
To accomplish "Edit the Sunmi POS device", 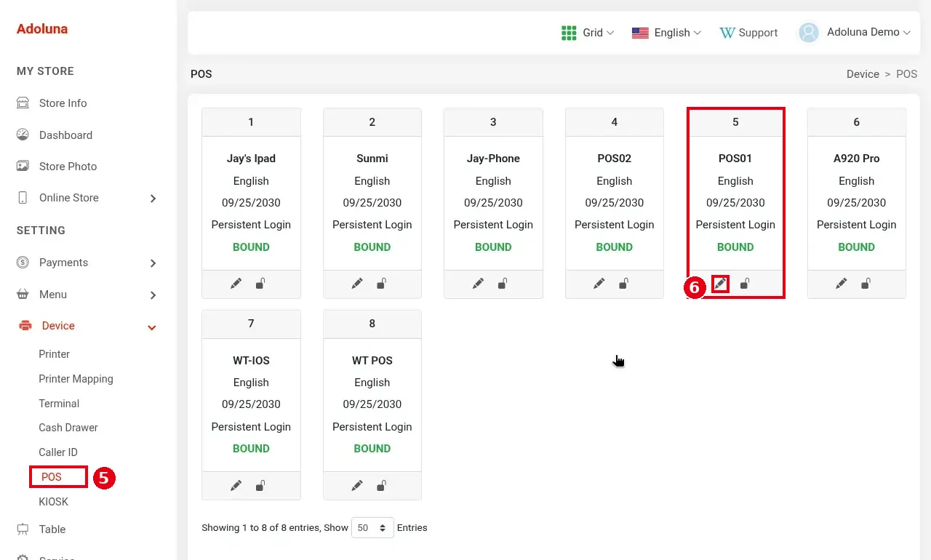I will [357, 284].
